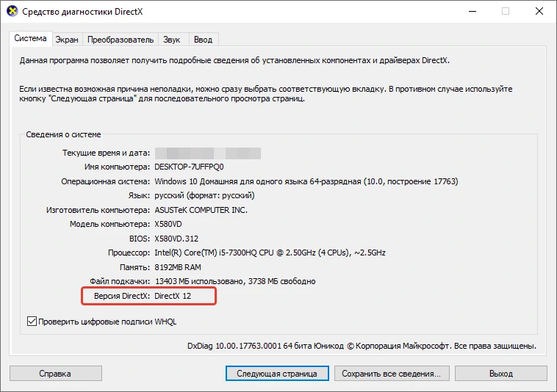The image size is (557, 392).
Task: Click the Выход button
Action: coord(501,374)
